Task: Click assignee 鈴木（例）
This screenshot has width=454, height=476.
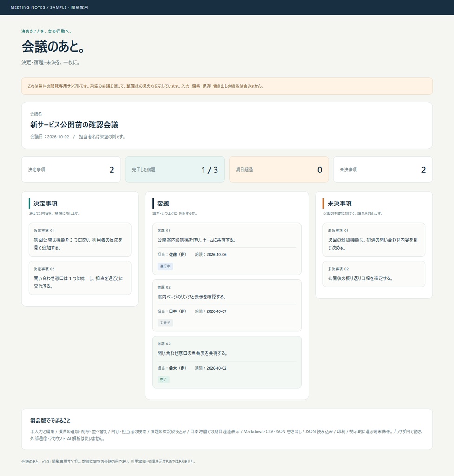Action: pos(178,368)
